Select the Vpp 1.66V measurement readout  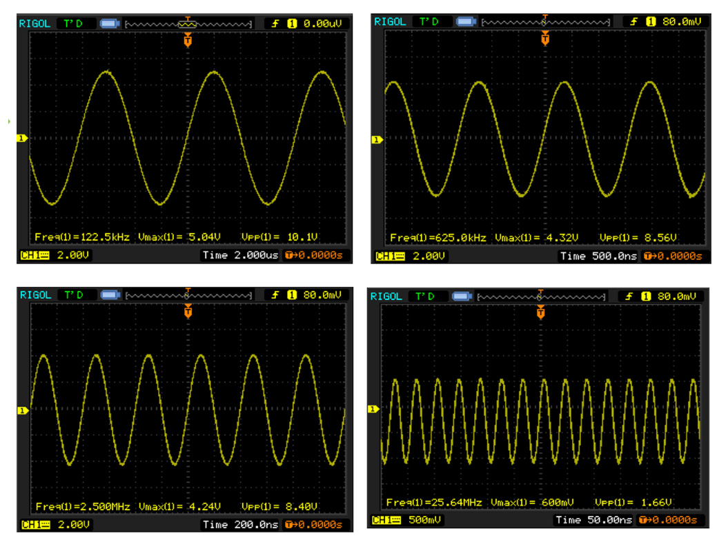pyautogui.click(x=630, y=502)
